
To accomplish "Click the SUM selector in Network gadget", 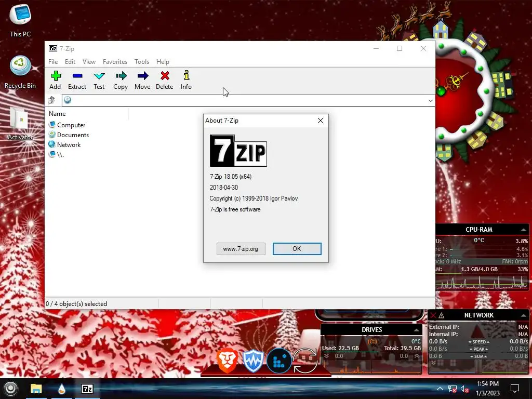I will coord(479,356).
